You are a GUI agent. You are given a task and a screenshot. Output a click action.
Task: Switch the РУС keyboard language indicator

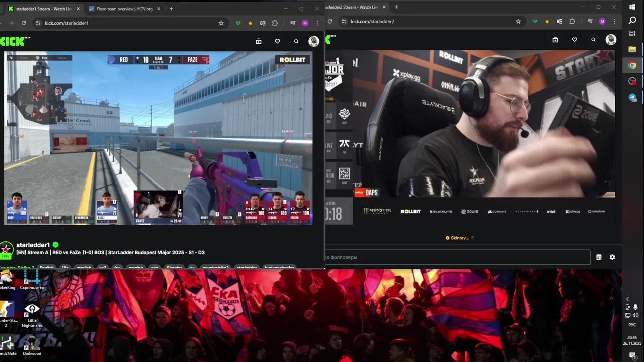coord(632,325)
